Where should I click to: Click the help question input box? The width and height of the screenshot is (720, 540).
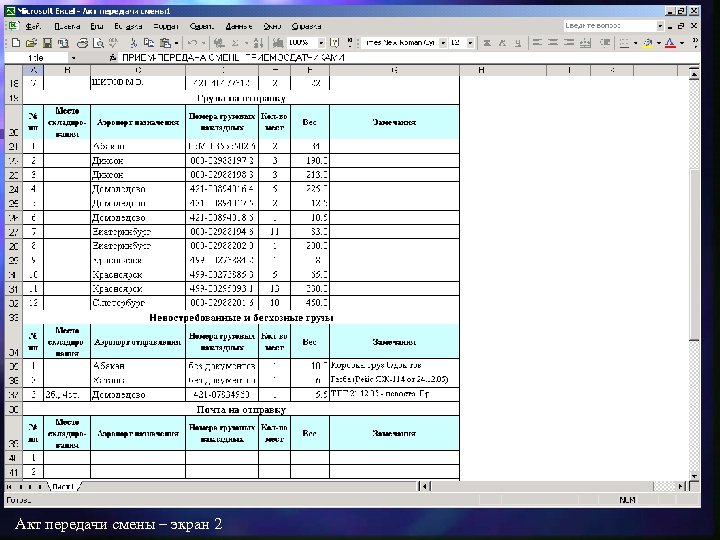point(610,26)
